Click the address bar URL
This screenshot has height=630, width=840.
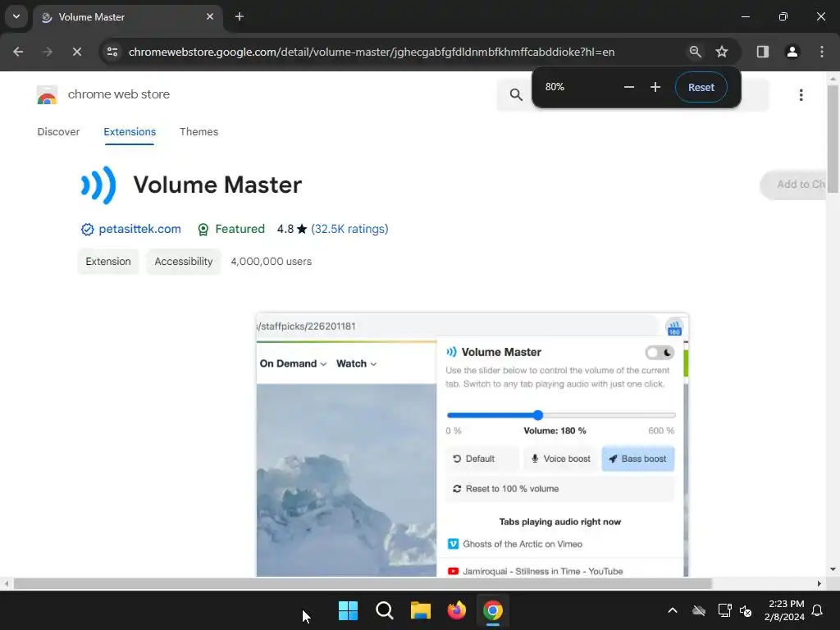tap(372, 52)
